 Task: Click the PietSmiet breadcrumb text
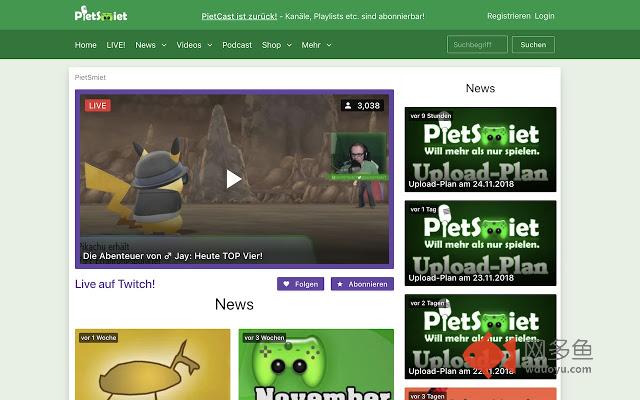90,77
